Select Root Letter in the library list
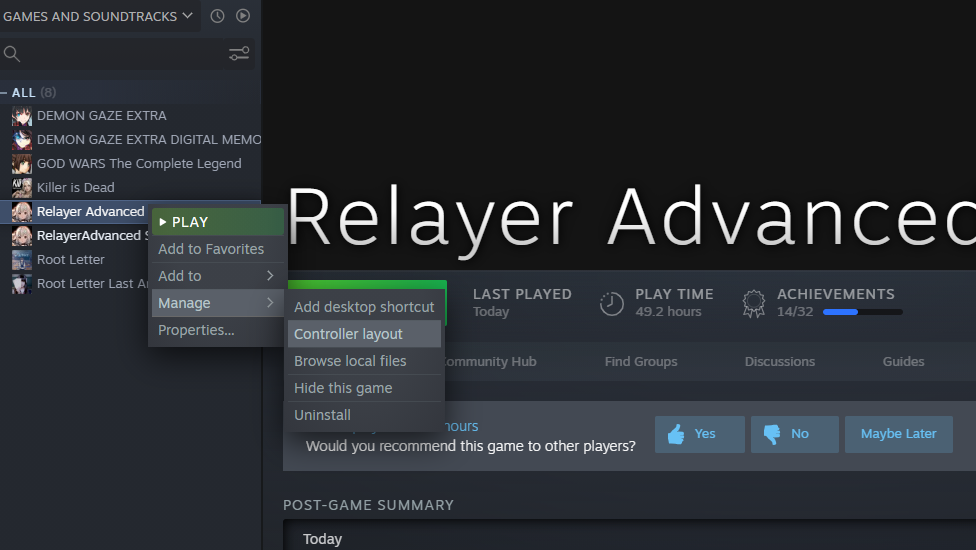The height and width of the screenshot is (550, 976). point(70,259)
